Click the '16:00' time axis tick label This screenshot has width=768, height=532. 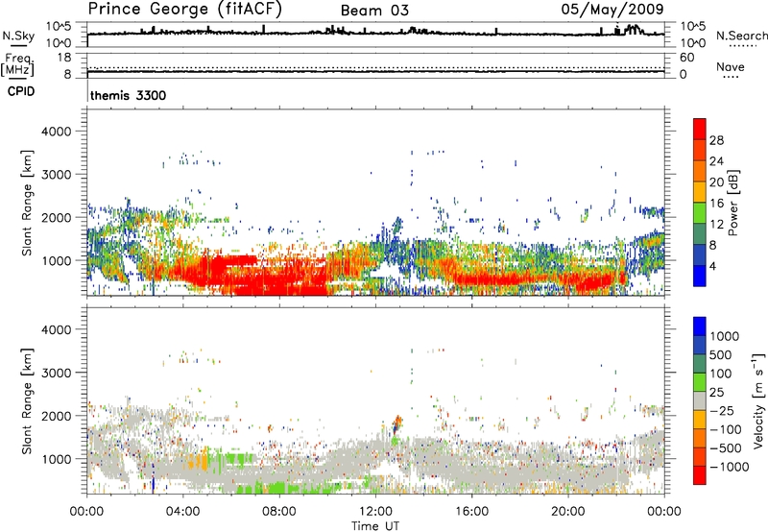pos(471,512)
